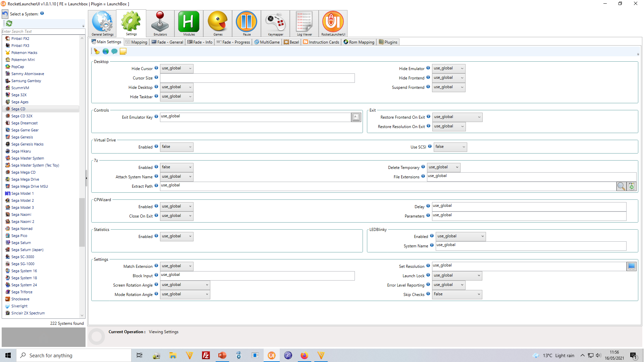Open the Launch Lock dropdown
This screenshot has height=362, width=644.
tap(457, 276)
